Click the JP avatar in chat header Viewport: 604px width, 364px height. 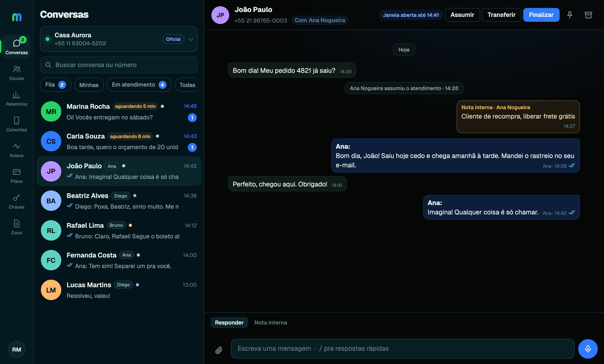tap(220, 15)
